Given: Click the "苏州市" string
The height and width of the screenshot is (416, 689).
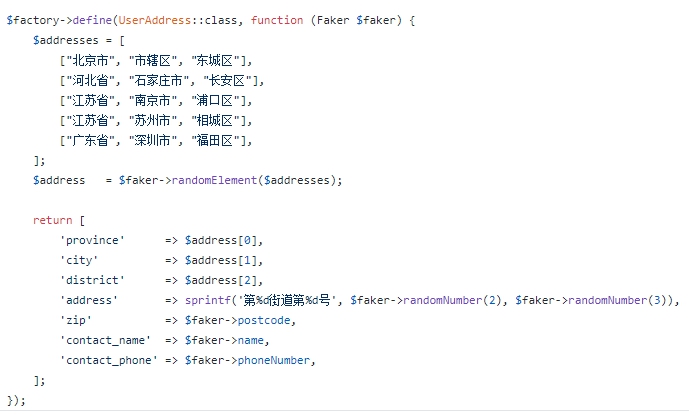Looking at the screenshot, I should click(x=156, y=120).
